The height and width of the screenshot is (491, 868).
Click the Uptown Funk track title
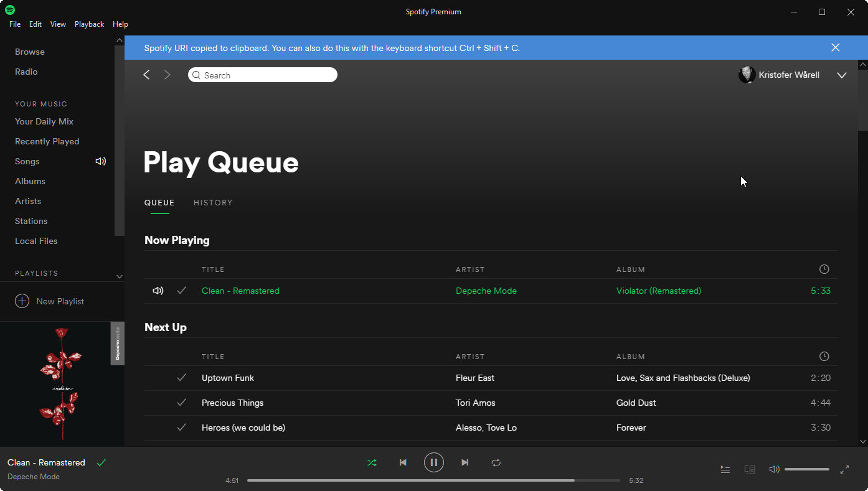point(228,378)
